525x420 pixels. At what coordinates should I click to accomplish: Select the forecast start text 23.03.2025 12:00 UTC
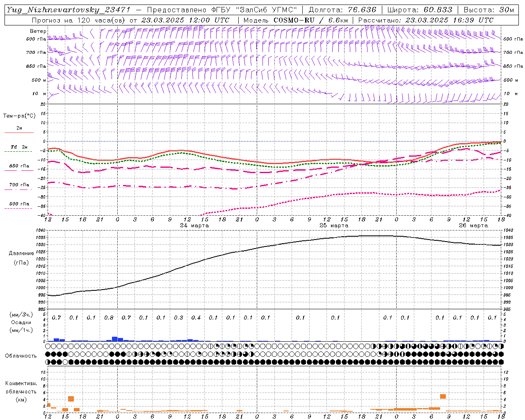[x=185, y=20]
